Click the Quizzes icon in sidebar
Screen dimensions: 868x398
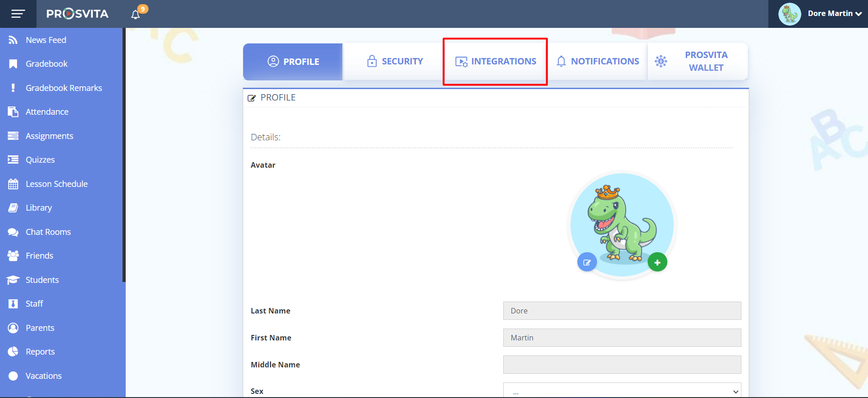[x=13, y=159]
